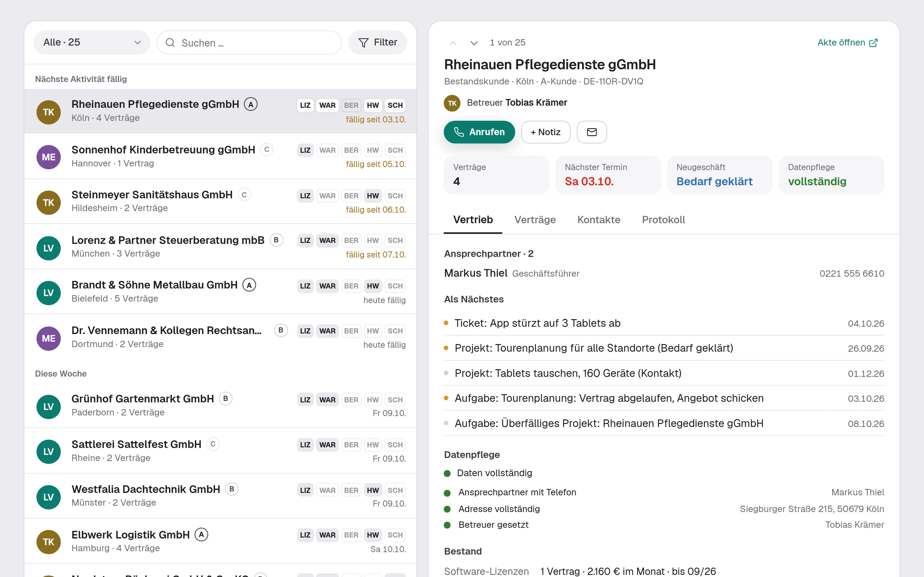
Task: Click the HW tag on Steinmeyer Sanitätshaus row
Action: (x=373, y=196)
